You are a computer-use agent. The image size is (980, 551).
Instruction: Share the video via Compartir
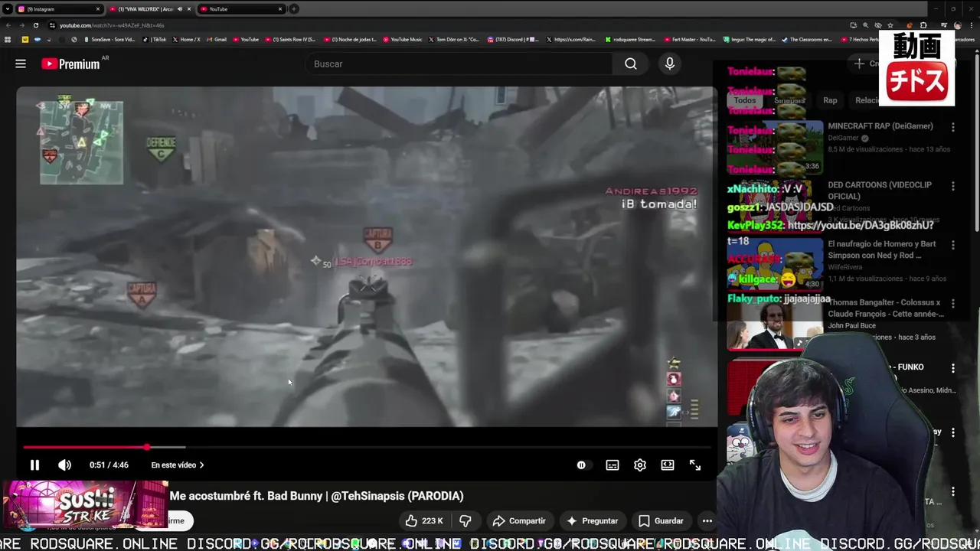pos(519,521)
